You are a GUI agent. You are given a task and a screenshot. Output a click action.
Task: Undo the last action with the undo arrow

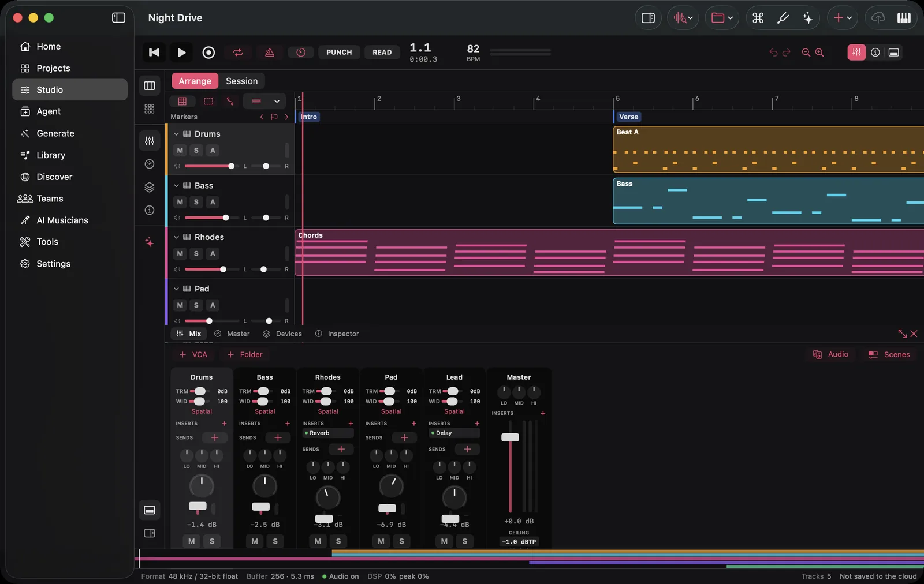tap(773, 53)
